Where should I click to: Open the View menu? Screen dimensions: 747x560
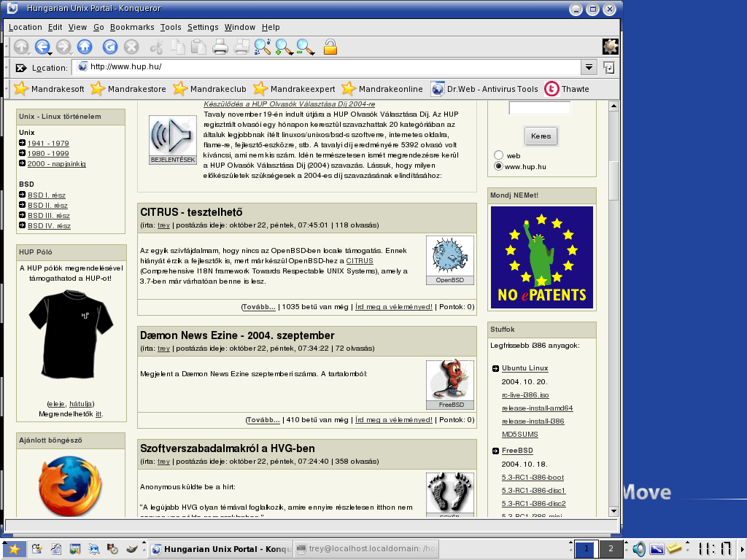(x=77, y=27)
